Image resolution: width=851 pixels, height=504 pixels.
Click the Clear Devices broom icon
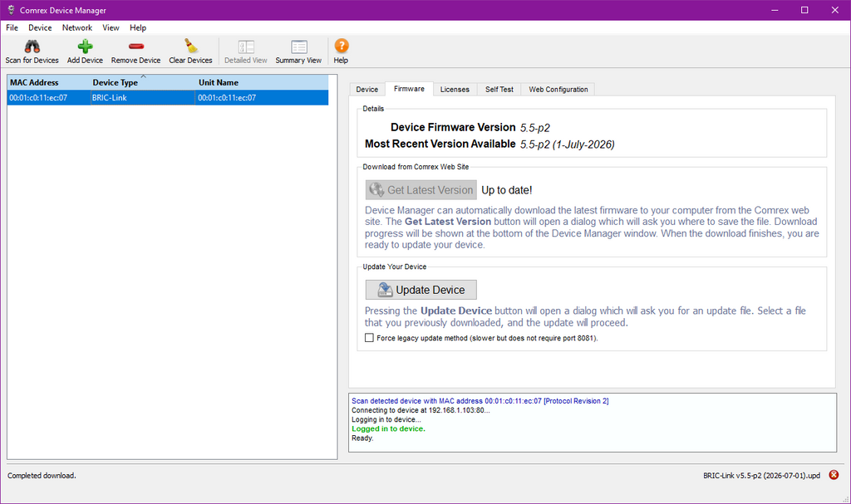(190, 46)
